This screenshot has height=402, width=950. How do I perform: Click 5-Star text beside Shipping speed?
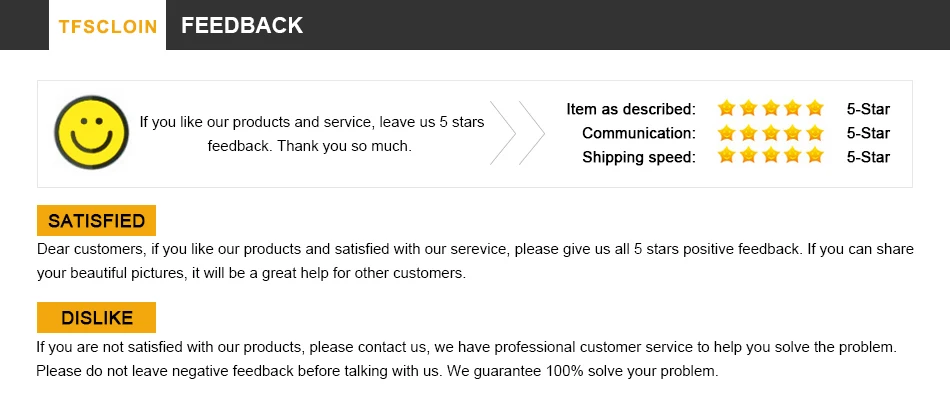867,157
